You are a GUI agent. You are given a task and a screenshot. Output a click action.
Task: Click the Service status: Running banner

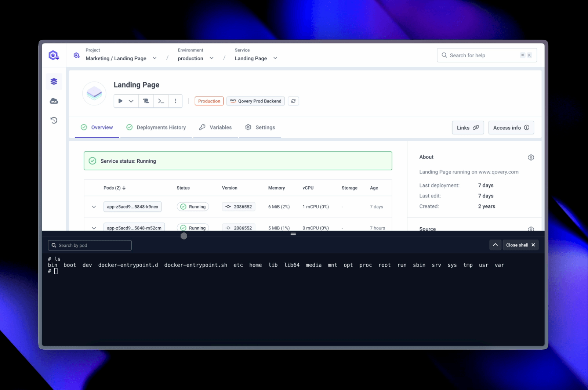(238, 161)
